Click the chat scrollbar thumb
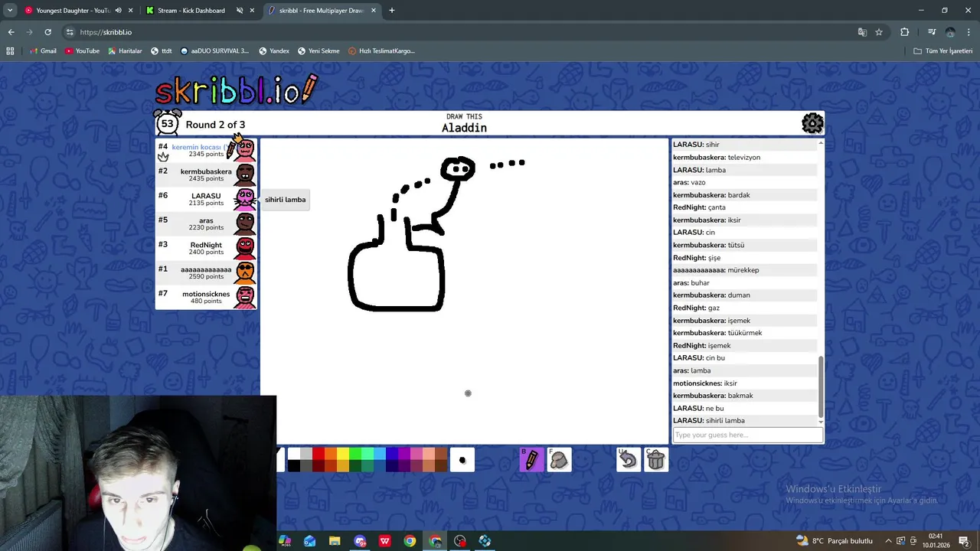The width and height of the screenshot is (980, 551). click(x=821, y=386)
